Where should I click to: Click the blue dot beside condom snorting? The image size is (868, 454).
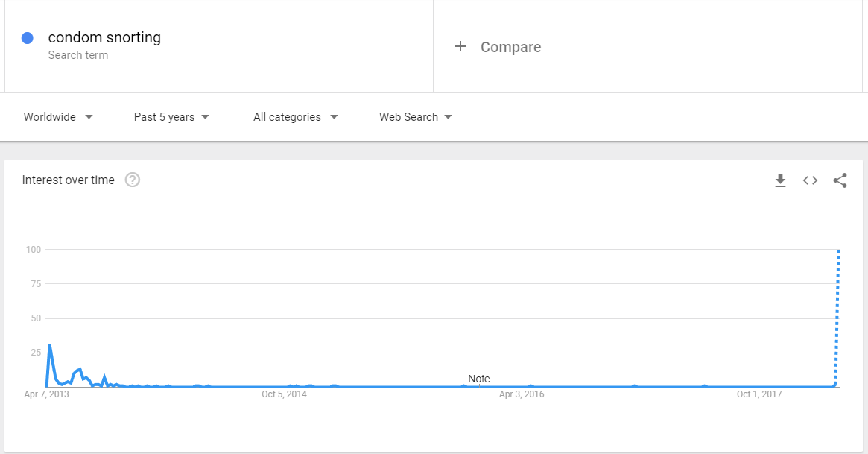point(27,38)
